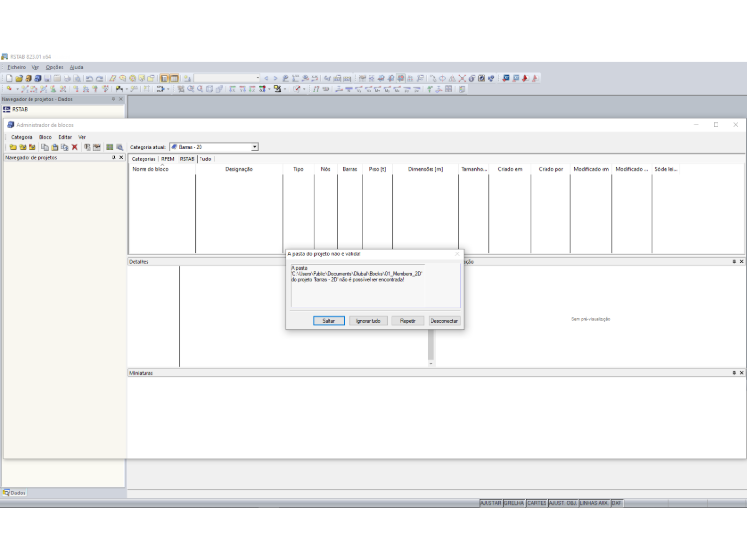This screenshot has width=747, height=560.
Task: Pin the Navegador de projetos - Dados panel
Action: tap(113, 99)
